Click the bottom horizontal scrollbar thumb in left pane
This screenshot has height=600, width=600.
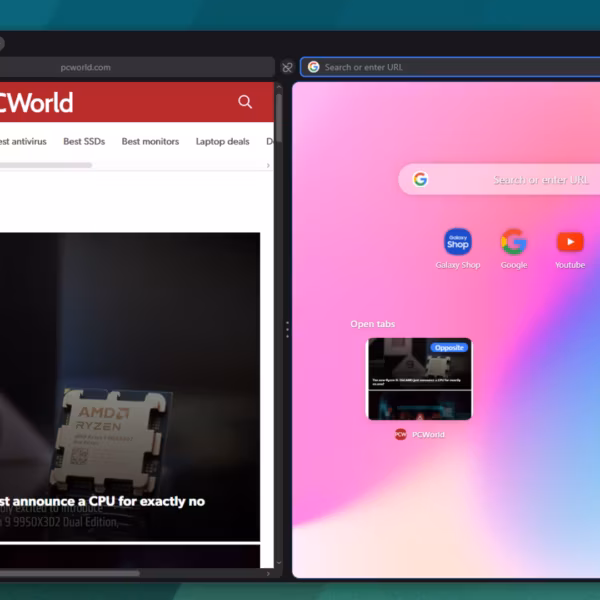tap(70, 573)
